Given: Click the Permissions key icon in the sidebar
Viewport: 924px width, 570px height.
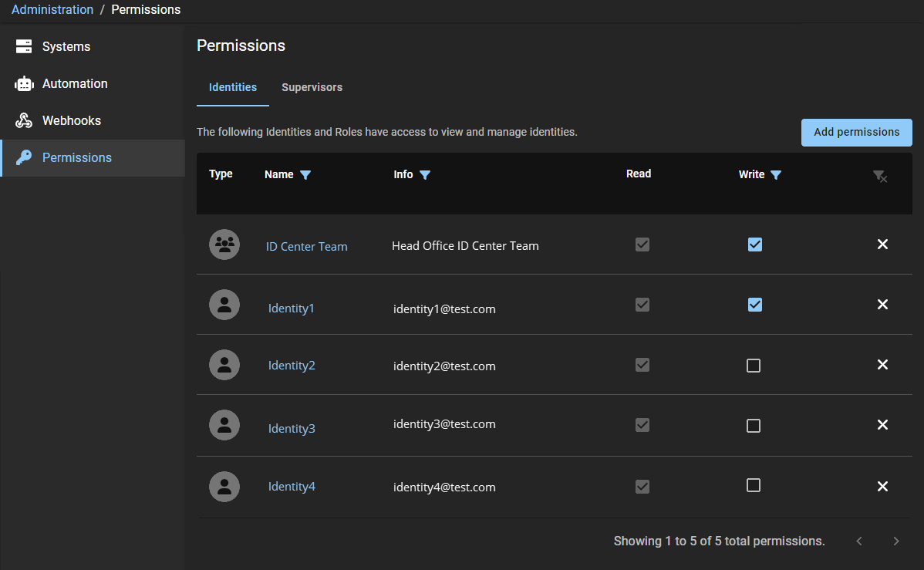Looking at the screenshot, I should [24, 157].
